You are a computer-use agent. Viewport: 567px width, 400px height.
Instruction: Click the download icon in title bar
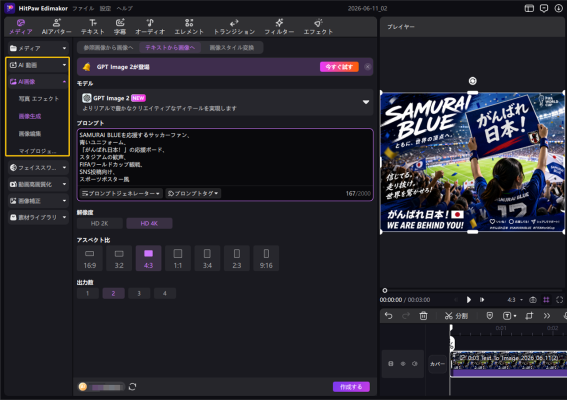point(559,8)
